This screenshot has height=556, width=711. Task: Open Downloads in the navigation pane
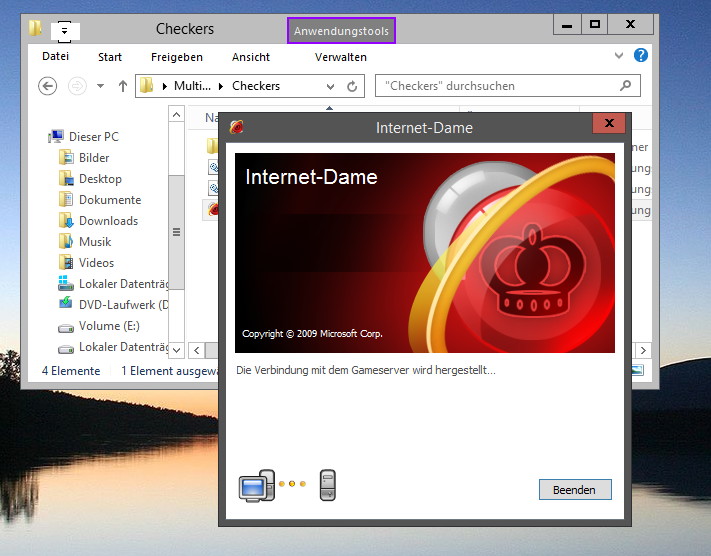point(108,220)
